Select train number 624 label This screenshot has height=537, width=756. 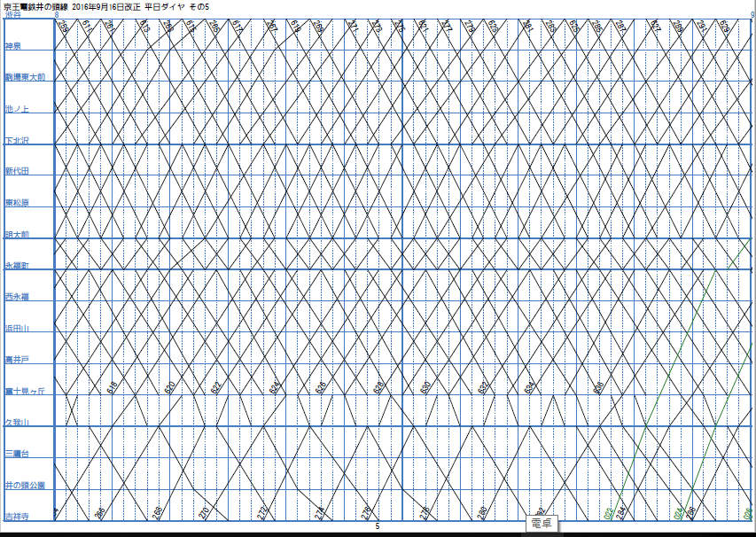pos(274,387)
